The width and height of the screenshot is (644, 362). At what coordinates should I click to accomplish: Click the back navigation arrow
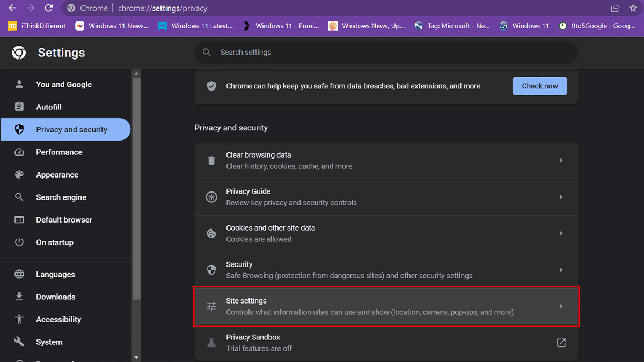point(12,8)
